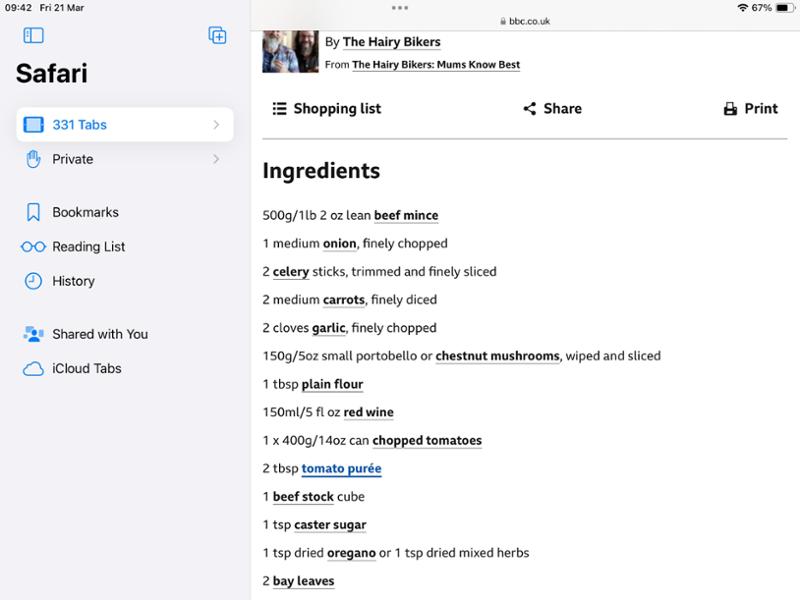Viewport: 800px width, 600px height.
Task: Follow the tomato purée link
Action: [x=341, y=468]
